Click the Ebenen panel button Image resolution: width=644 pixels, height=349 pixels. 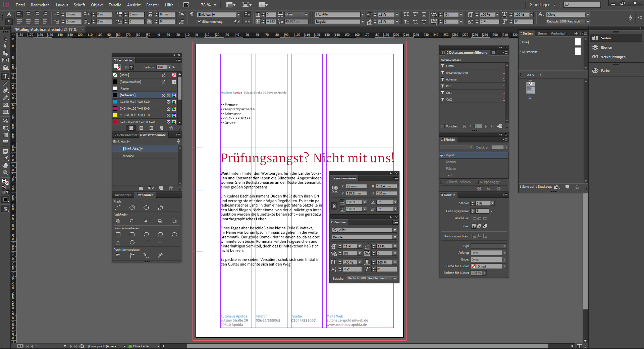[606, 48]
